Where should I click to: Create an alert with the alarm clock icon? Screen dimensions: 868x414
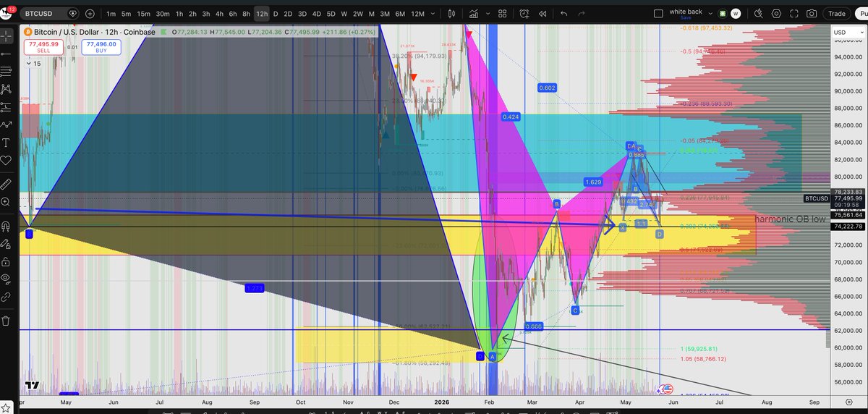pos(524,13)
